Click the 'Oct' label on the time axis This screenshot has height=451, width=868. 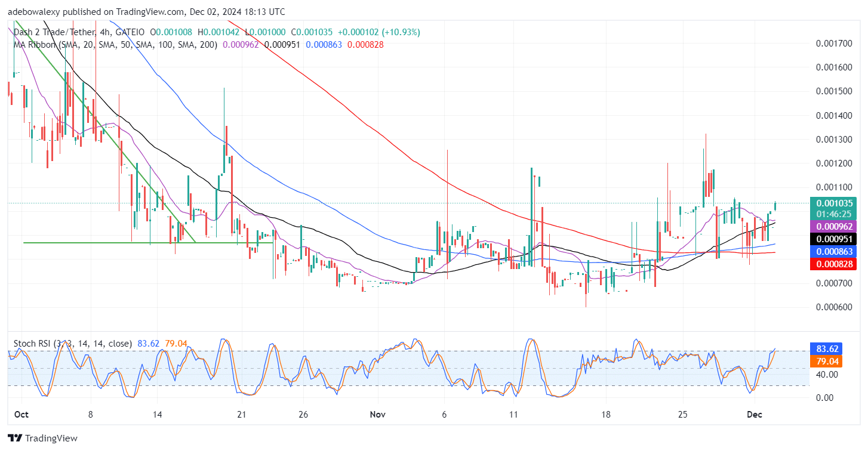tap(21, 414)
